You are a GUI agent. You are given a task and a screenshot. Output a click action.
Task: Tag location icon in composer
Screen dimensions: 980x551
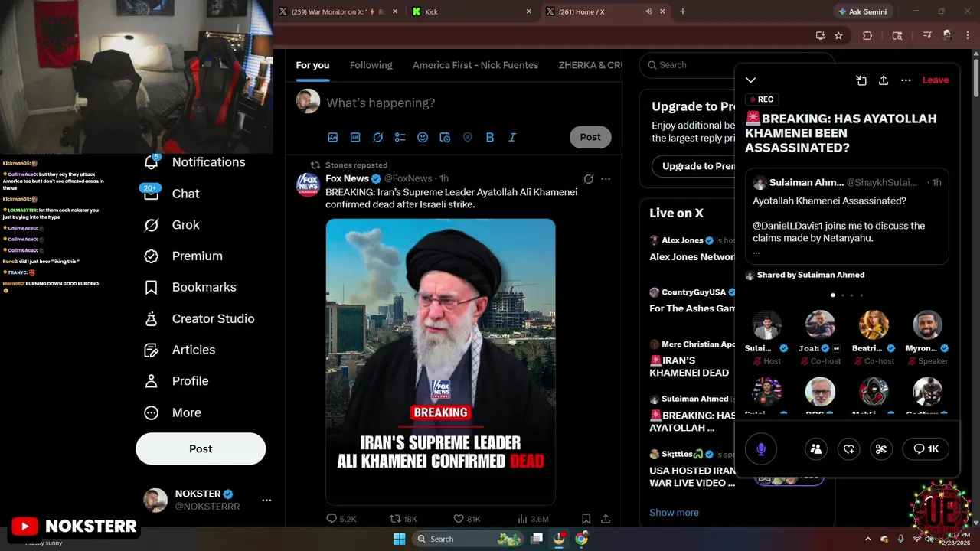467,137
